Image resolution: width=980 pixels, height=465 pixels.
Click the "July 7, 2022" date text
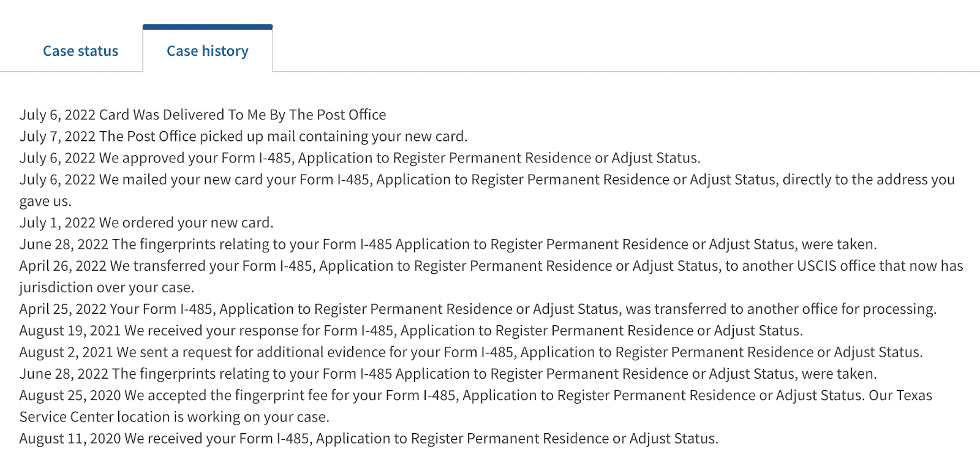pyautogui.click(x=57, y=136)
